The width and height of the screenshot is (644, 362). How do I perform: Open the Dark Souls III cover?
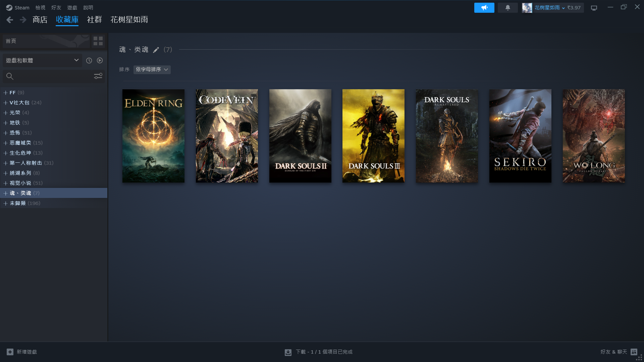pos(373,136)
